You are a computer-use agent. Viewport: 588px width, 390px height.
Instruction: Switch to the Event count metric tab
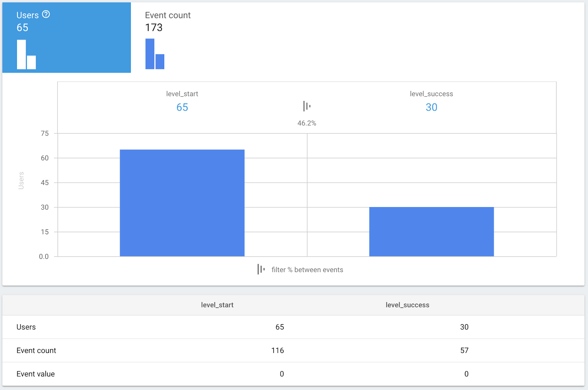click(x=168, y=21)
